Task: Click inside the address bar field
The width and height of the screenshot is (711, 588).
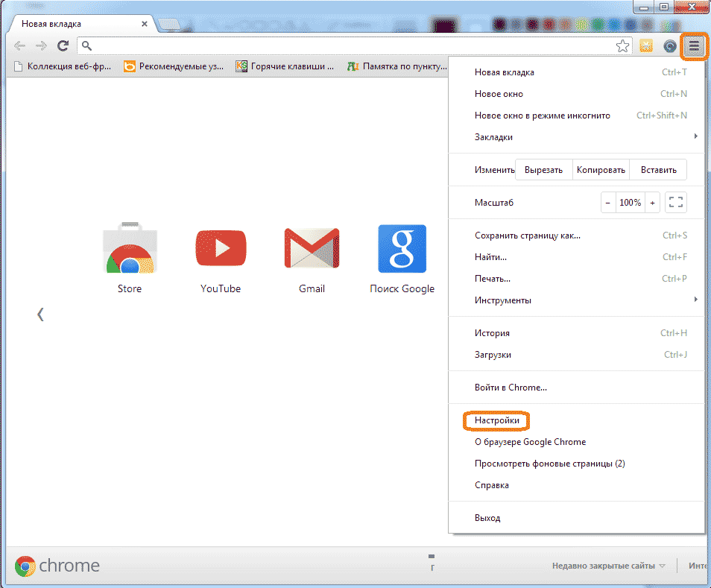Action: pyautogui.click(x=350, y=46)
